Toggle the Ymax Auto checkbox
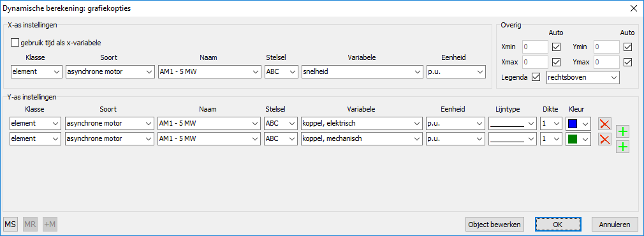This screenshot has width=644, height=236. point(627,62)
